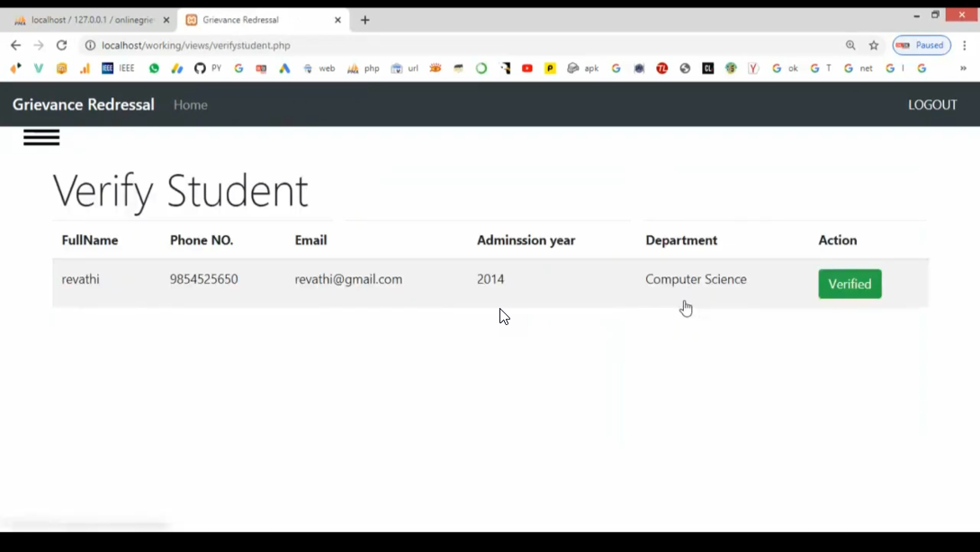Open the Chrome three-dot menu
980x552 pixels.
[x=965, y=45]
